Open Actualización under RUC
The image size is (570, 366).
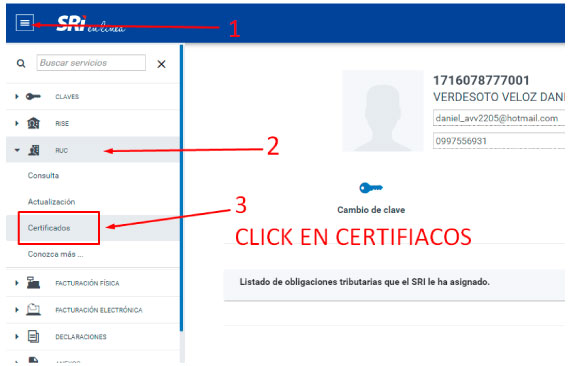51,202
